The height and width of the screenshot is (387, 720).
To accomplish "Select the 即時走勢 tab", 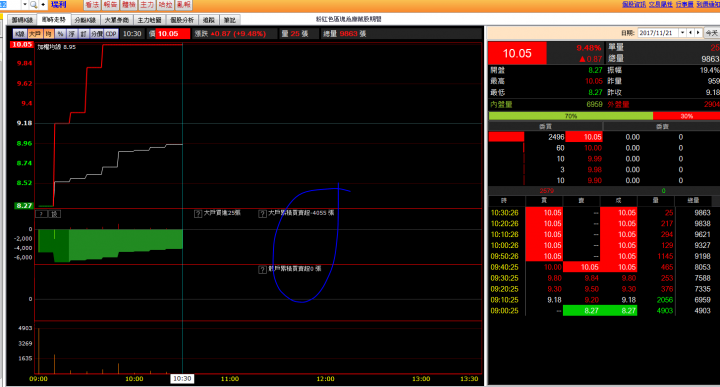I will pos(54,20).
